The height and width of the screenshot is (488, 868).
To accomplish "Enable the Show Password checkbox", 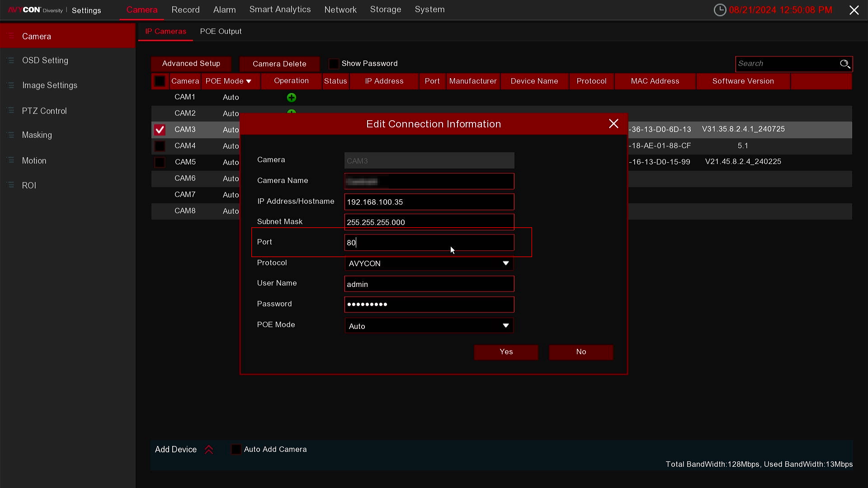I will [x=334, y=64].
